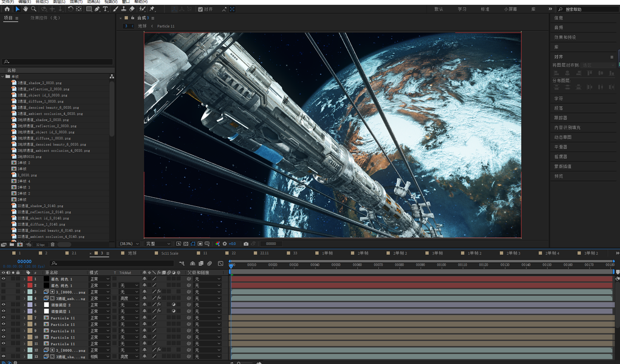Click the Project panel search field
Viewport: 620px width, 364px height.
point(58,62)
